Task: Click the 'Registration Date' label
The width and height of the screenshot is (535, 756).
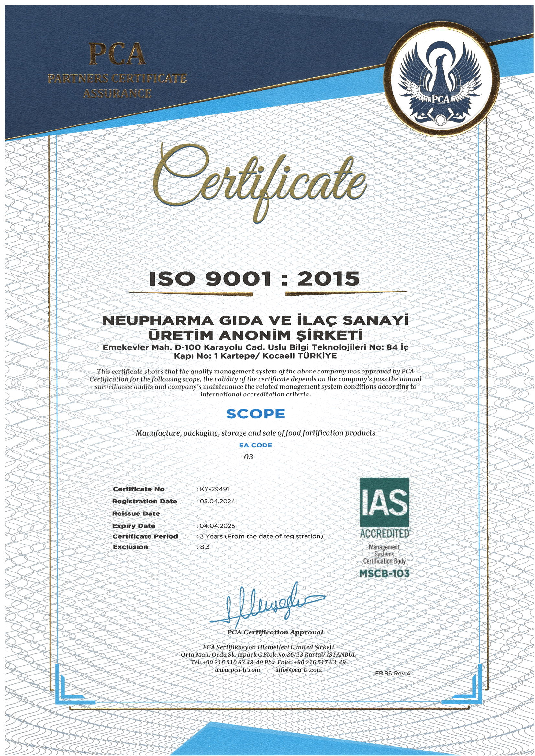Action: coord(145,501)
